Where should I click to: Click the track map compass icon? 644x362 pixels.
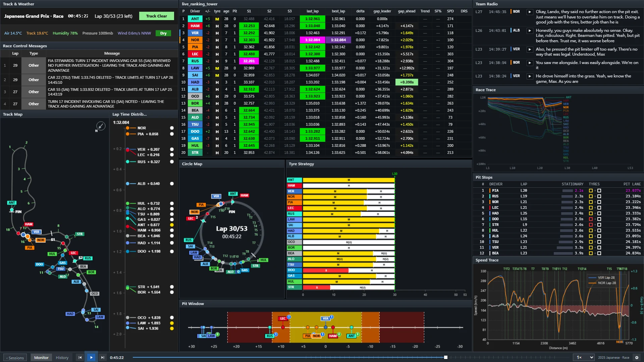[x=101, y=126]
